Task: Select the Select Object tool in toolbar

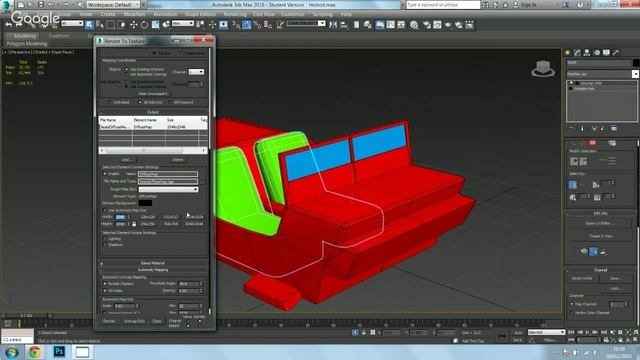Action: 89,25
